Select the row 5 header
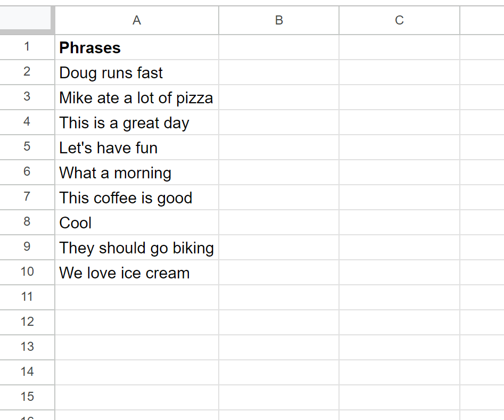The height and width of the screenshot is (420, 504). 27,147
